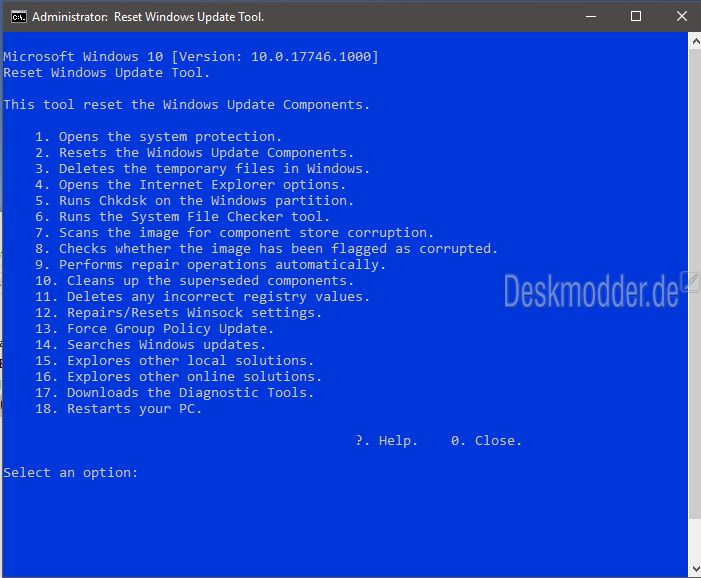Click the Microsoft Windows 10 version line

(x=191, y=57)
